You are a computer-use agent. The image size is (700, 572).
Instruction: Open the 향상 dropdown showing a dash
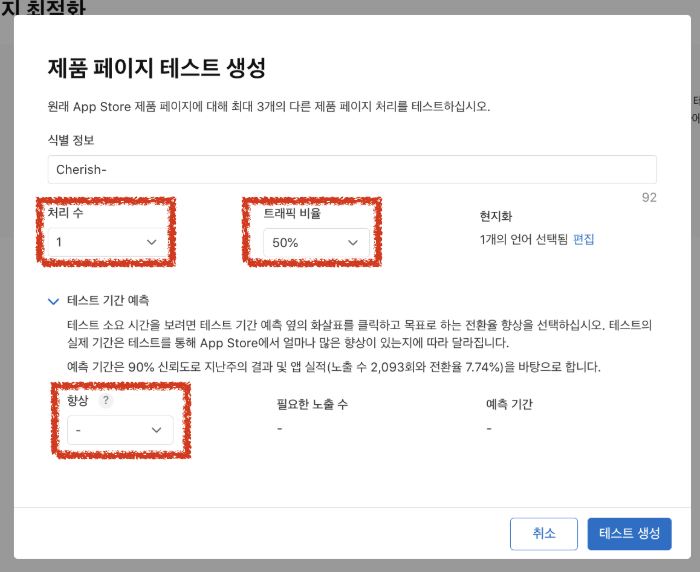pos(120,430)
